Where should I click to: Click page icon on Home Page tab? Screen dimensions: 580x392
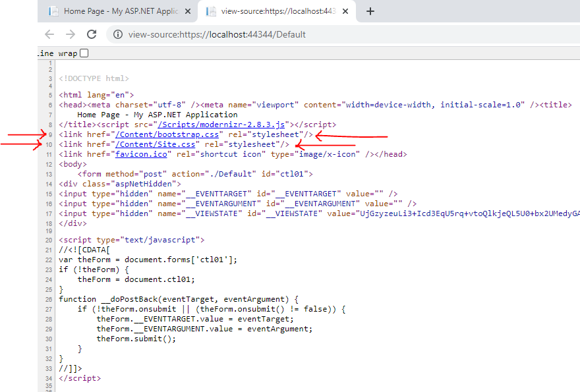[x=53, y=11]
